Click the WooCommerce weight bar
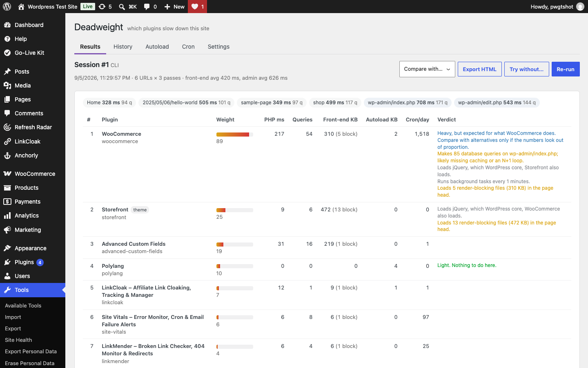This screenshot has height=368, width=588. 234,135
